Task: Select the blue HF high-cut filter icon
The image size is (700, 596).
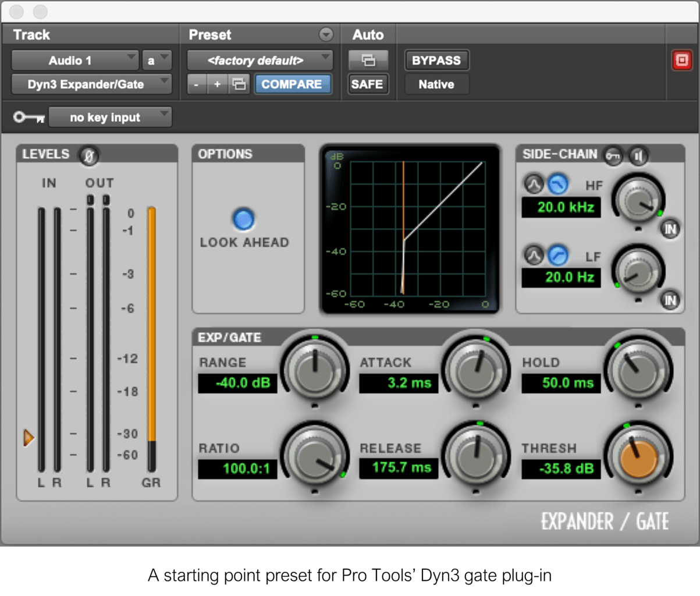Action: tap(558, 184)
